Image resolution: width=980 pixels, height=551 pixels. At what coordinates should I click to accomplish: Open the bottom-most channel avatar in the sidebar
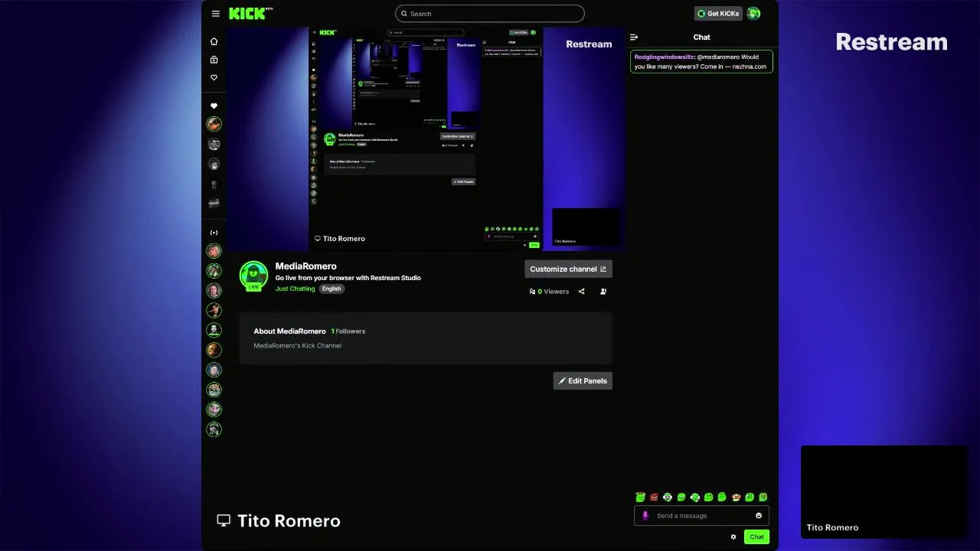[x=214, y=430]
